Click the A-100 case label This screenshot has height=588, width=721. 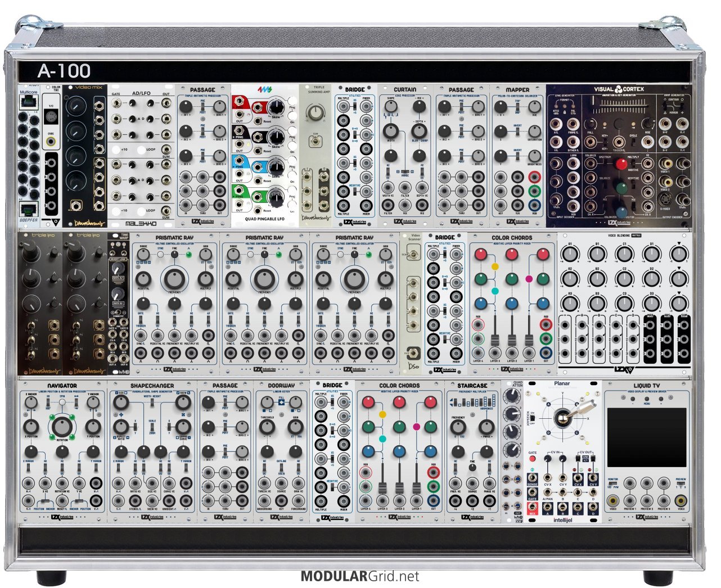tap(64, 71)
